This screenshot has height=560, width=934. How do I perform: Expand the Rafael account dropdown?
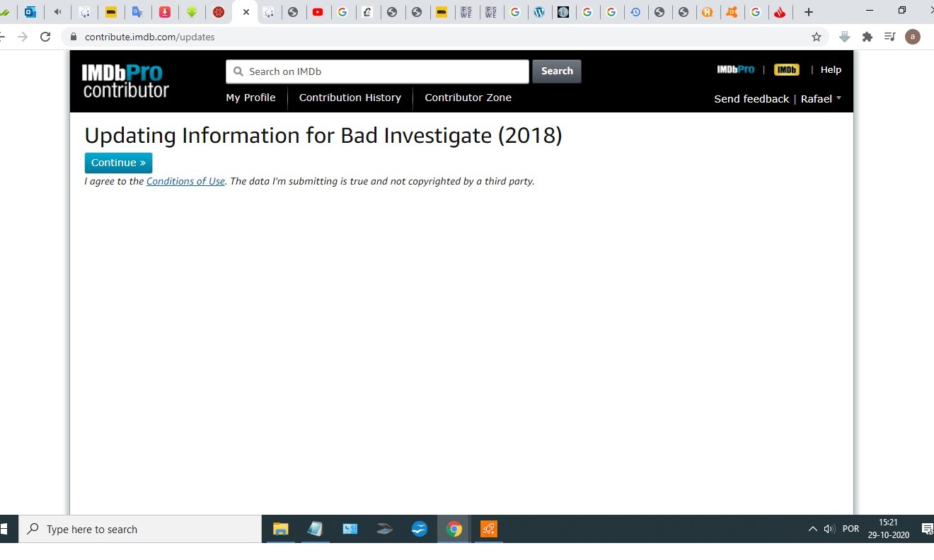coord(821,99)
